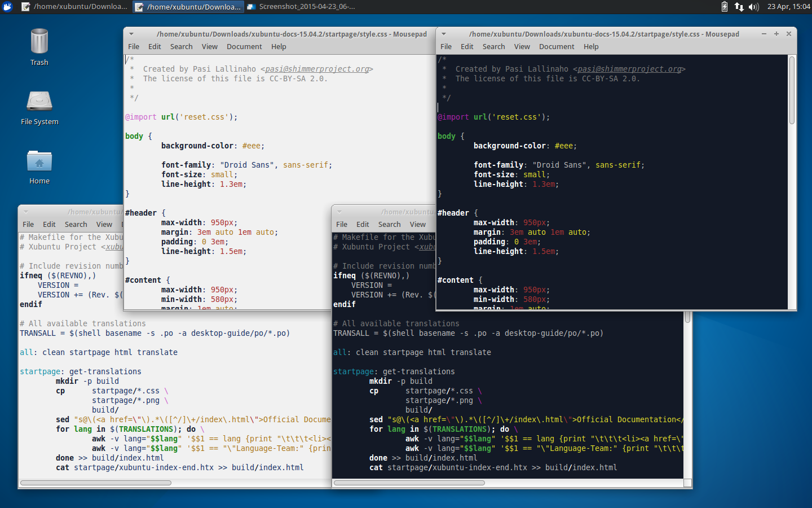Click the battery charging icon in the tray

click(x=724, y=7)
